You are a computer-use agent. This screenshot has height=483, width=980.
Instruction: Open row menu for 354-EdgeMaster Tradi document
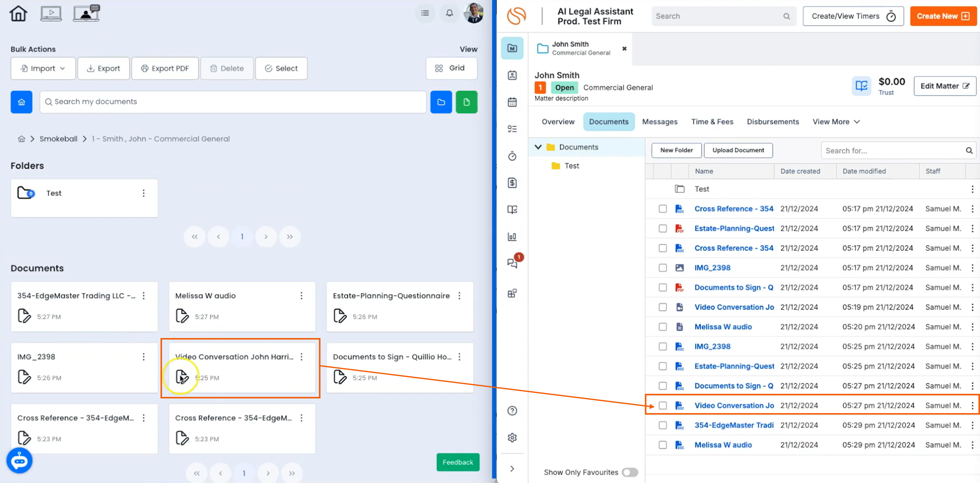coord(972,425)
